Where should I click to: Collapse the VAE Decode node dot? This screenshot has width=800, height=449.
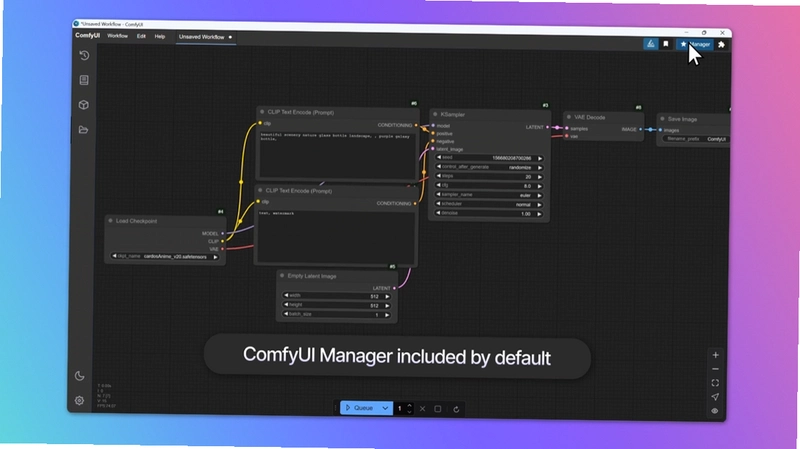[569, 117]
